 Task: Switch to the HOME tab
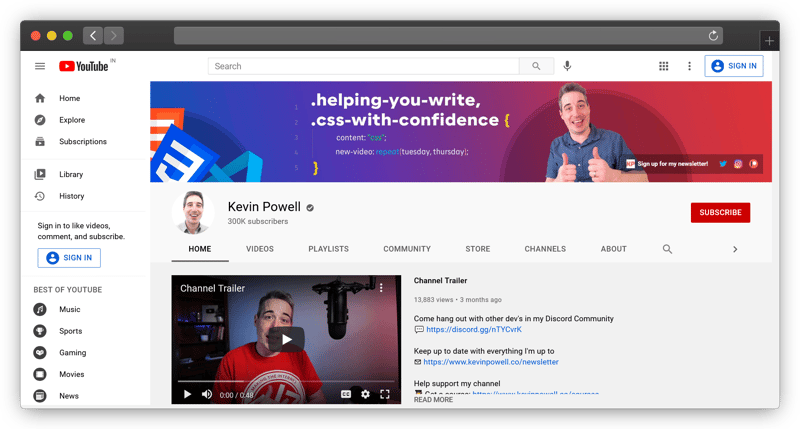click(x=199, y=249)
